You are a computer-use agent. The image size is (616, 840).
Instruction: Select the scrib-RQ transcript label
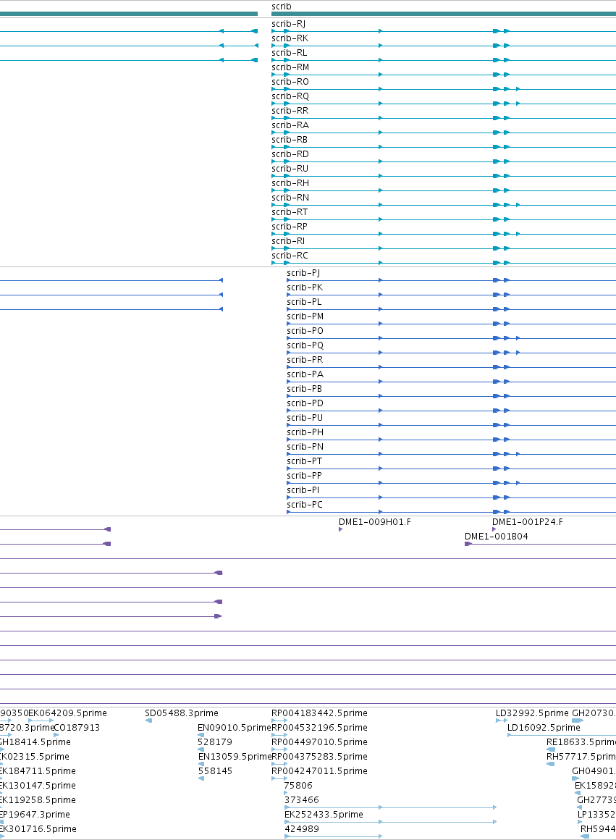point(290,96)
